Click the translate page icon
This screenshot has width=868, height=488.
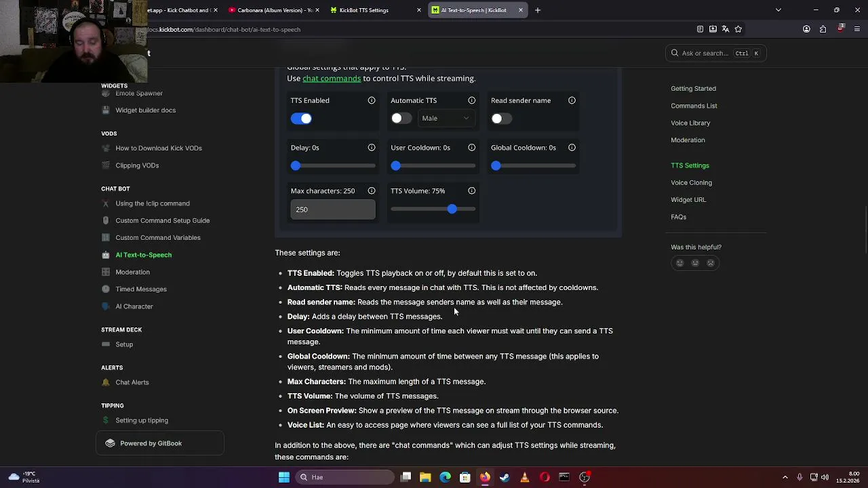726,29
